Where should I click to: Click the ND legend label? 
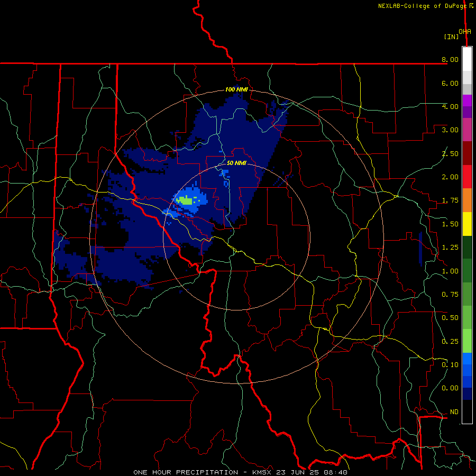pos(454,412)
